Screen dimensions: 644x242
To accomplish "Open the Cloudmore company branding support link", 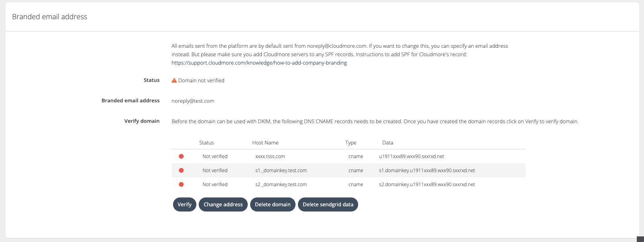I will [259, 63].
